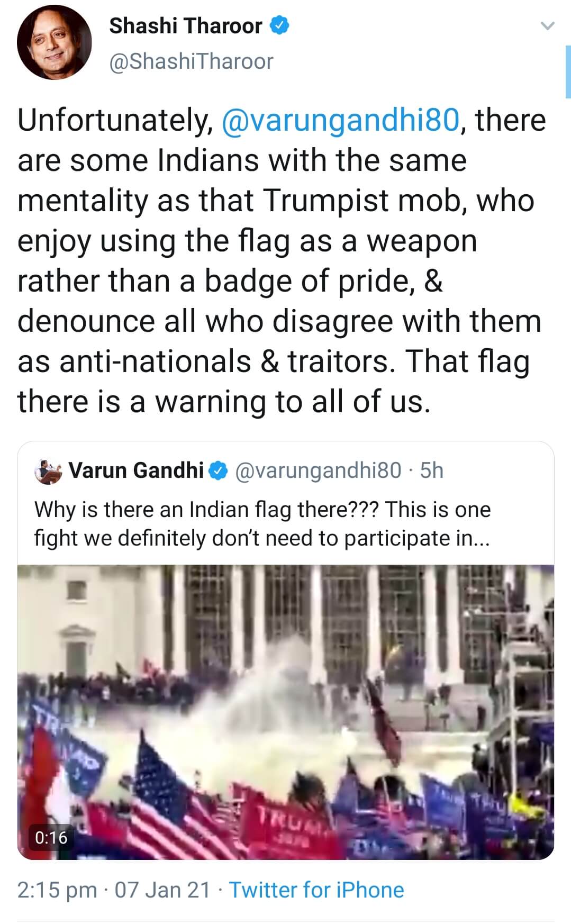Play the Capitol video thumbnail

pyautogui.click(x=286, y=712)
